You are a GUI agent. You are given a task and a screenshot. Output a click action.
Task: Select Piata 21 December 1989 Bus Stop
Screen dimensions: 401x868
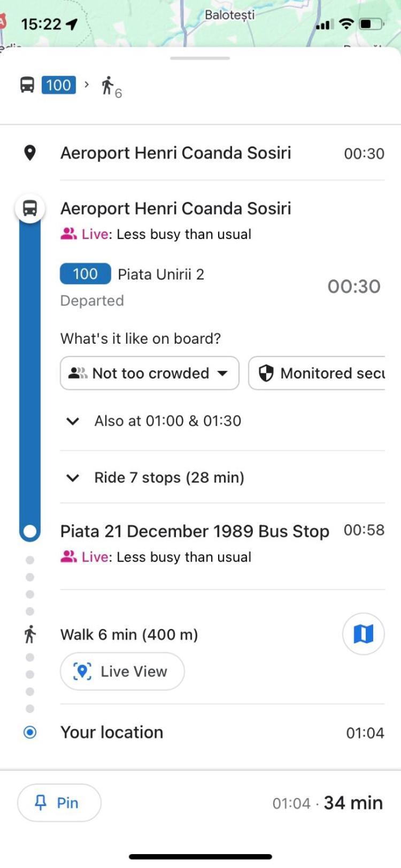[195, 531]
